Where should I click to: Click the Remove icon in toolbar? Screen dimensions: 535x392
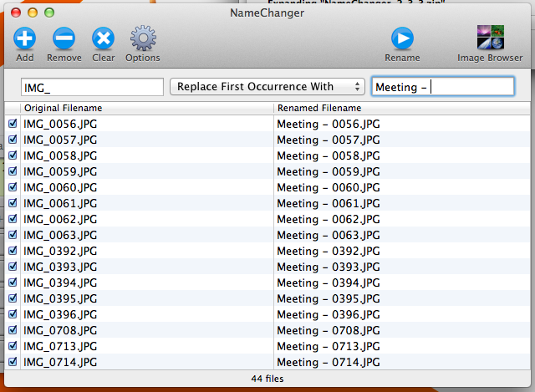tap(64, 38)
